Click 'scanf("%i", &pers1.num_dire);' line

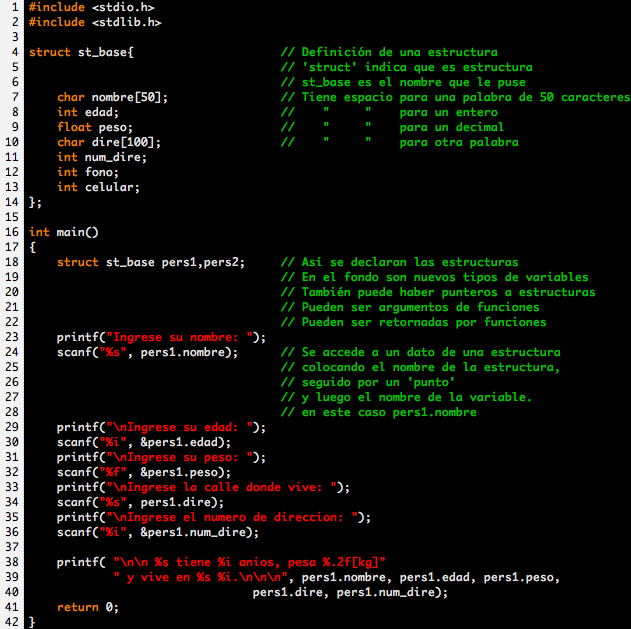158,532
